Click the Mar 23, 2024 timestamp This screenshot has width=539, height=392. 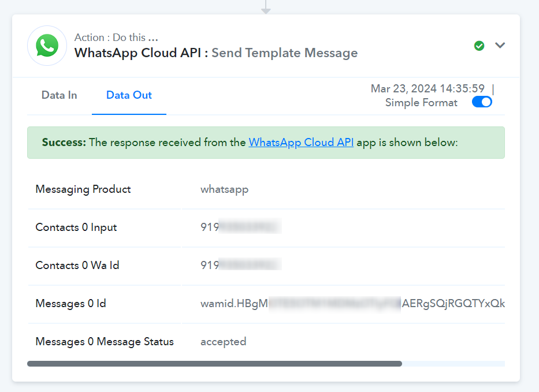pos(428,89)
